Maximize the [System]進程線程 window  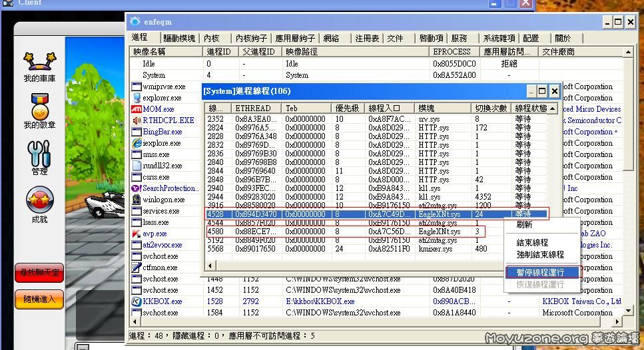point(542,91)
